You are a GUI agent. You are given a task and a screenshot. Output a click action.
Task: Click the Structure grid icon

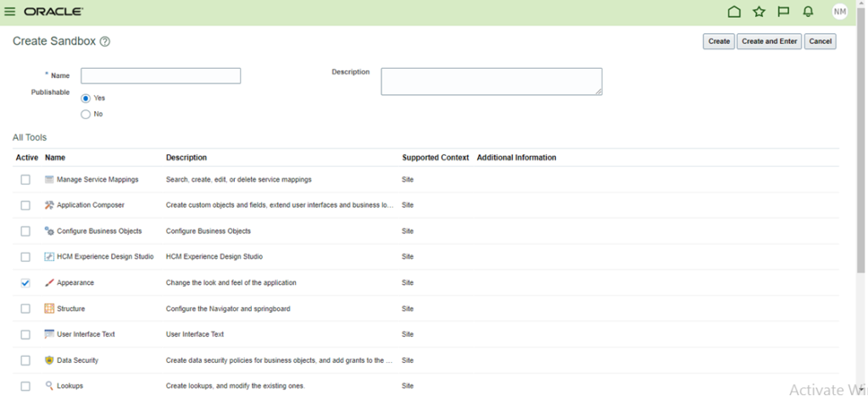(49, 309)
